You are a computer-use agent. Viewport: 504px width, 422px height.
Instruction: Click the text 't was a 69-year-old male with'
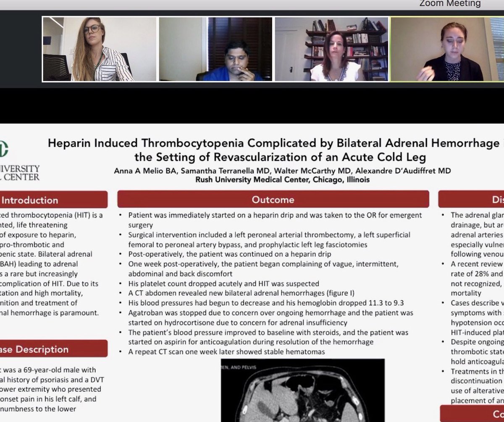pos(48,370)
